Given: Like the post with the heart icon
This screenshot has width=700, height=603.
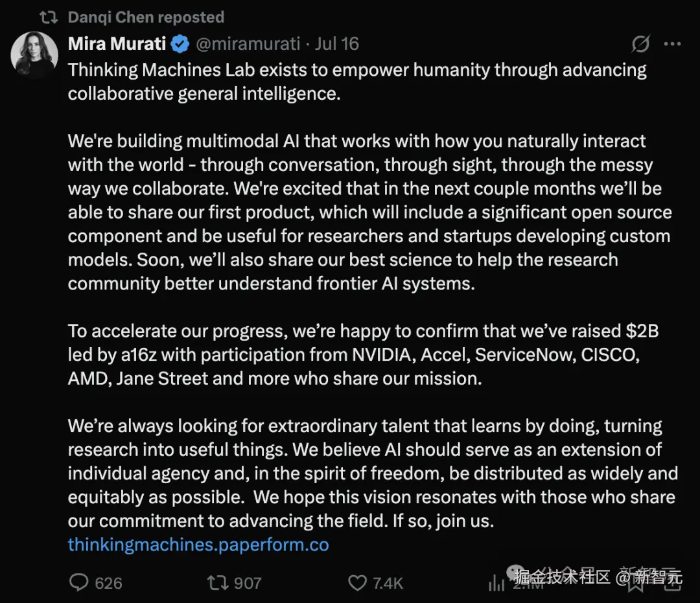Looking at the screenshot, I should [357, 583].
